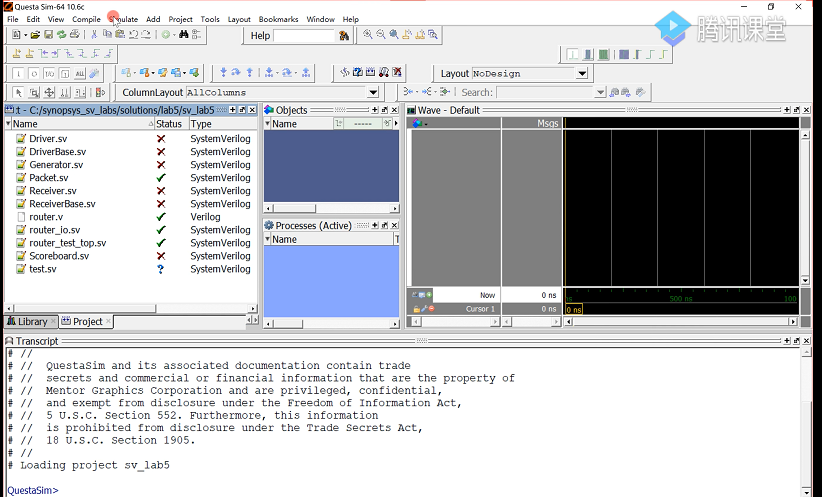Open the wave toolbar drop-arrow next to the icon
This screenshot has width=822, height=497.
(x=426, y=124)
